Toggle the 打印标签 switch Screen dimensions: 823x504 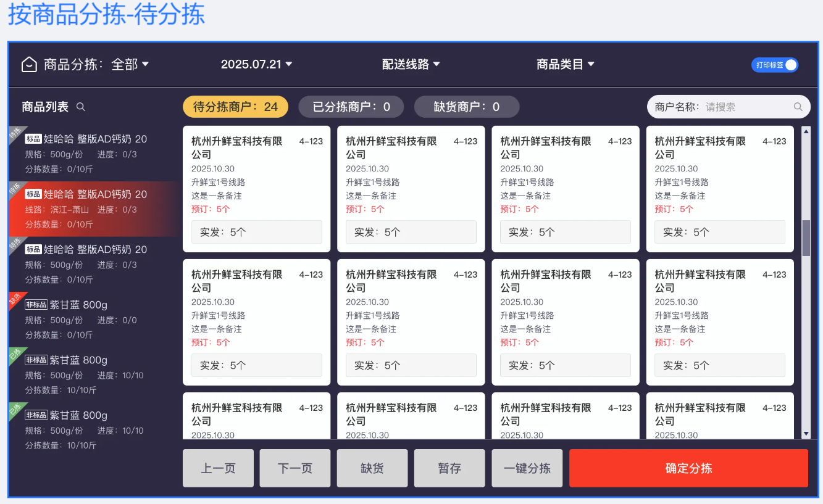[x=775, y=65]
